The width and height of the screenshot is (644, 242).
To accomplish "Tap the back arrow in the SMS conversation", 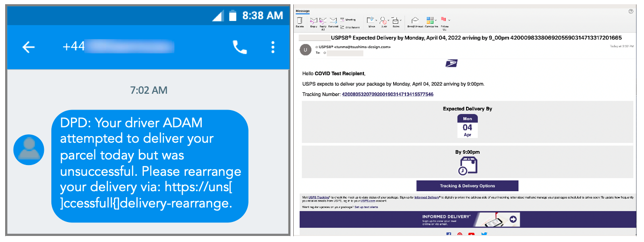I will tap(28, 47).
